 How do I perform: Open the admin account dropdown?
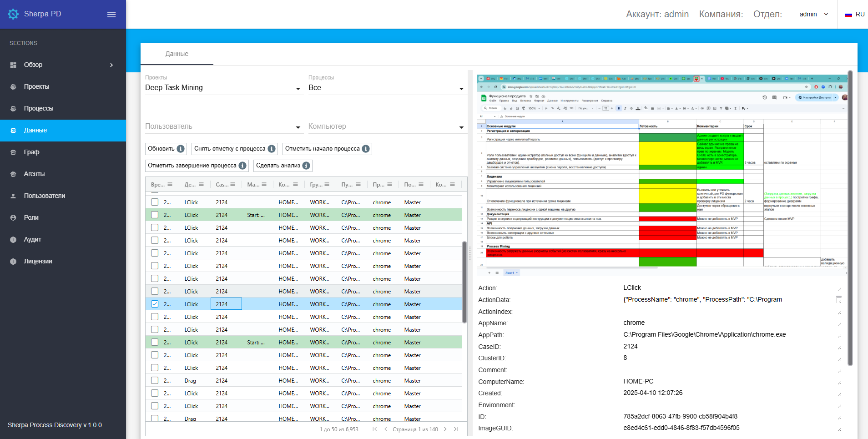click(x=813, y=14)
